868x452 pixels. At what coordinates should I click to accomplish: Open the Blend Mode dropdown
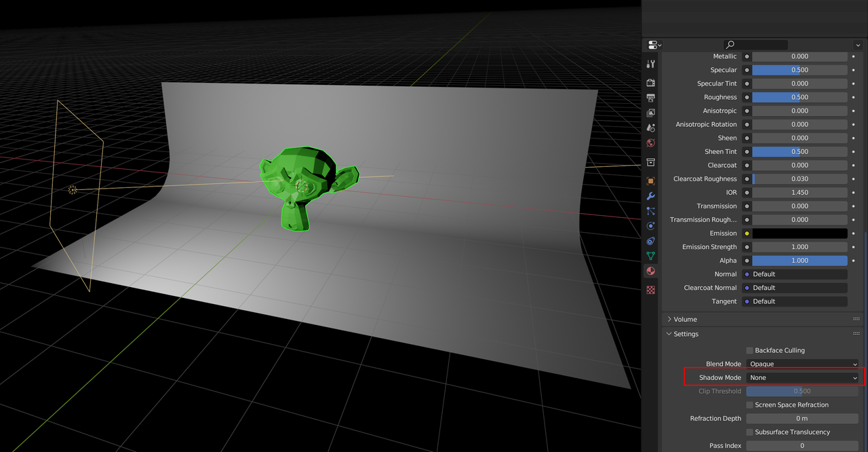(x=803, y=364)
